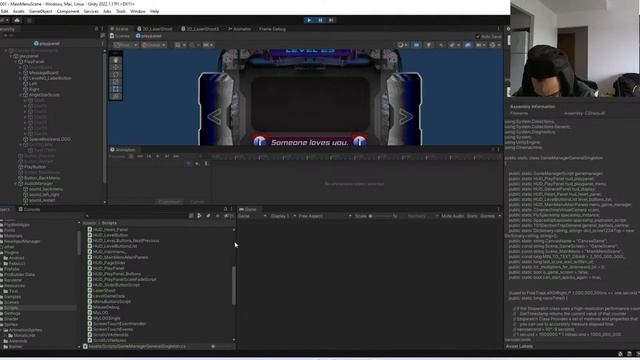Select the Hand view tool in Scene

116,60
